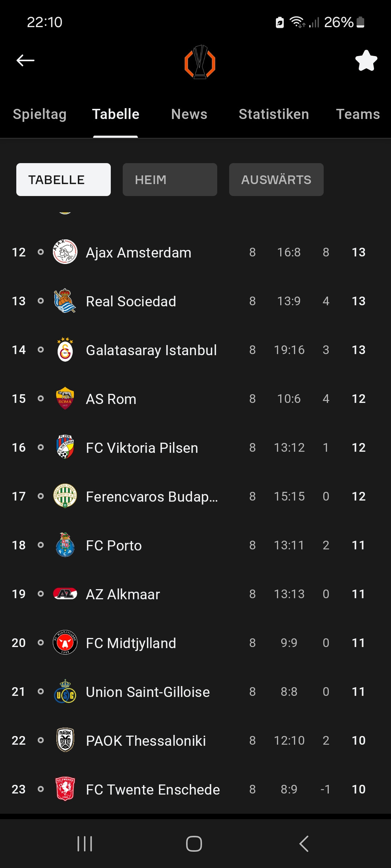391x868 pixels.
Task: Tap the back arrow at top left
Action: [25, 60]
